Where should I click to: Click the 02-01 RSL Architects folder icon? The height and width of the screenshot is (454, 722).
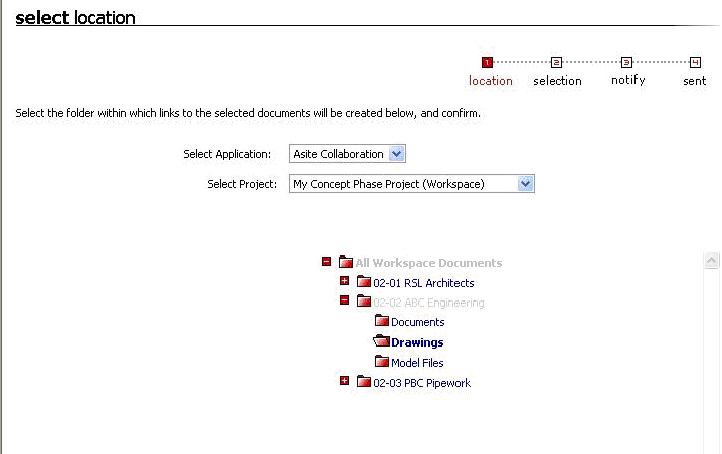363,281
